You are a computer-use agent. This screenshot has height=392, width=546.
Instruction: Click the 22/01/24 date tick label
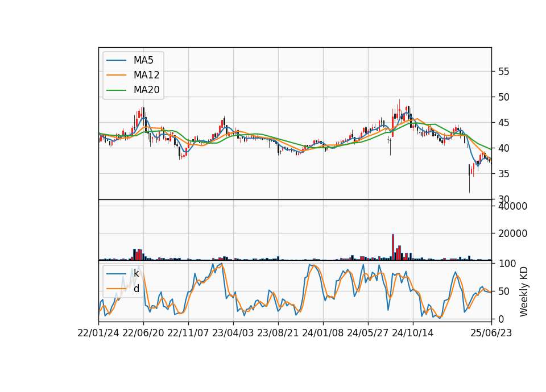[98, 333]
